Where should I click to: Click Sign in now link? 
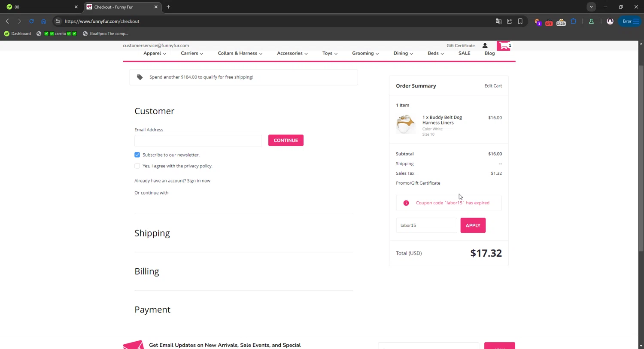point(198,181)
